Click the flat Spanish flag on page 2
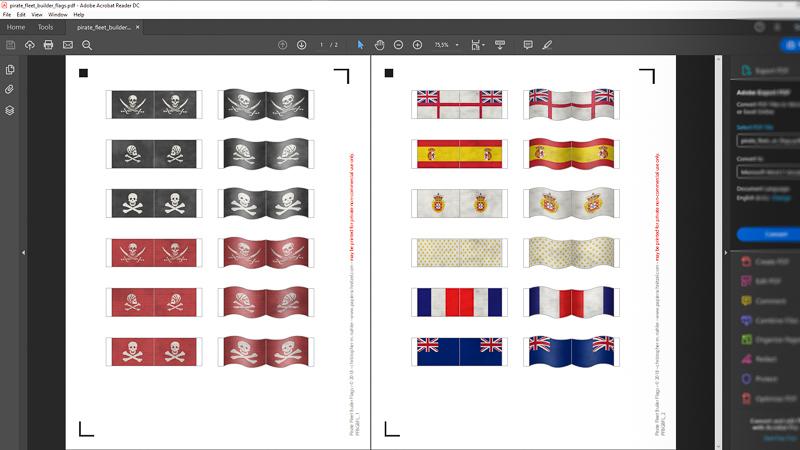This screenshot has height=450, width=800. (x=459, y=154)
